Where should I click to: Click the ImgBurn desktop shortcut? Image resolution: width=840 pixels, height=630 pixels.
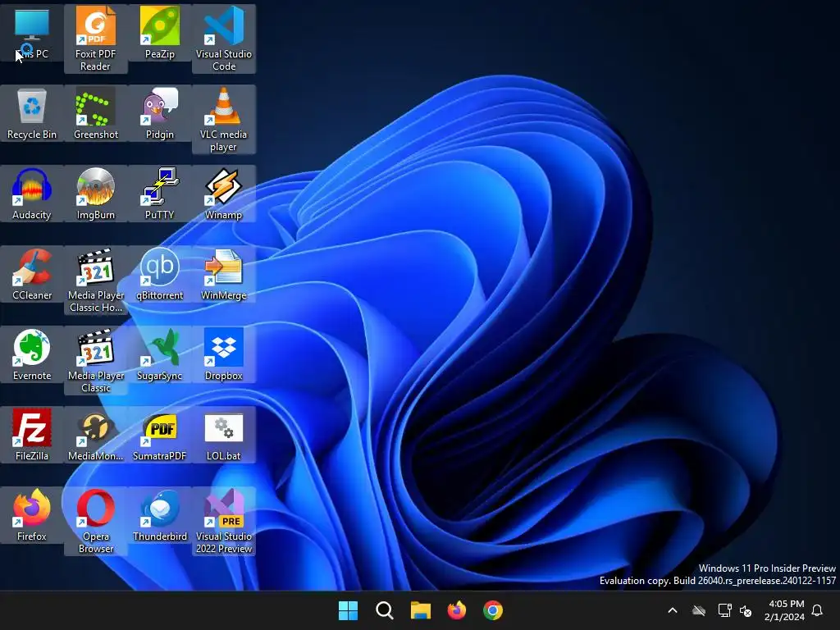tap(95, 194)
